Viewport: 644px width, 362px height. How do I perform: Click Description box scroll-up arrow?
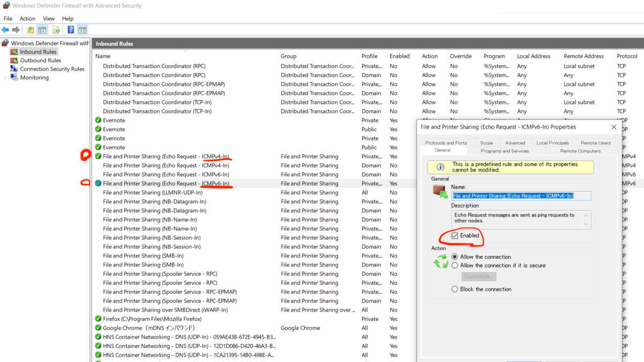586,215
